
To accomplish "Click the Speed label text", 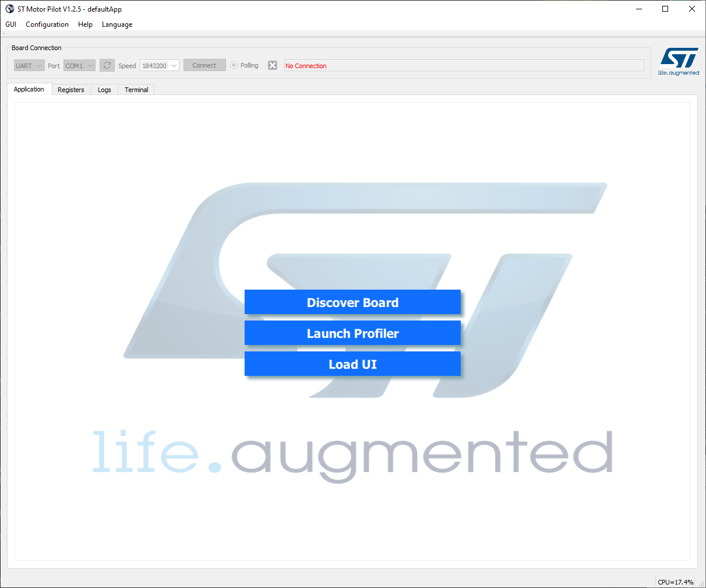I will coord(127,66).
